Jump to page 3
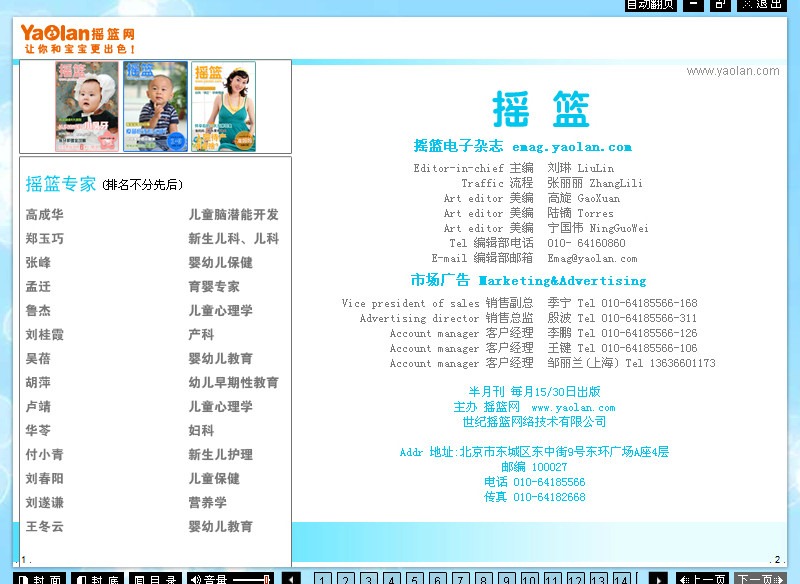This screenshot has height=584, width=800. (368, 579)
